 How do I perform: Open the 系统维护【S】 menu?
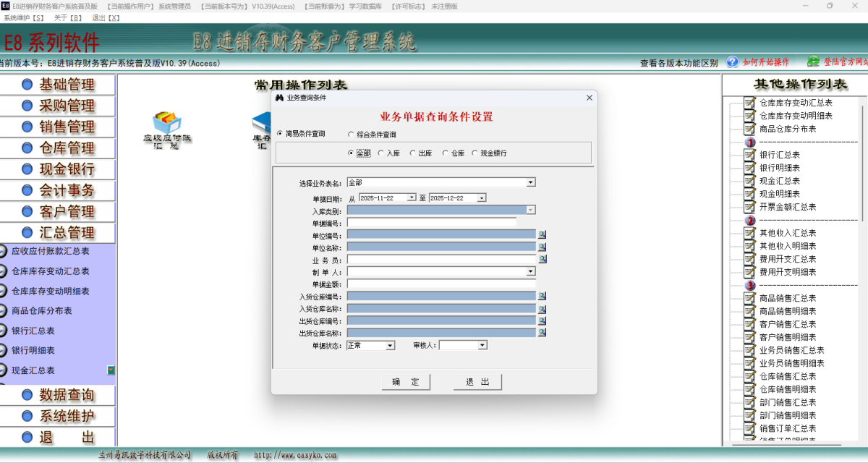23,17
